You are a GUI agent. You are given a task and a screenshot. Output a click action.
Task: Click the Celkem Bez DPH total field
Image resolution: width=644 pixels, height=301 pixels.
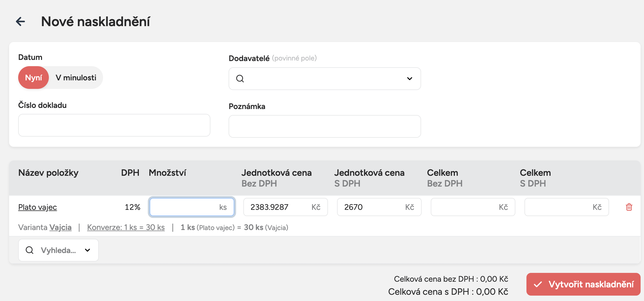coord(466,207)
